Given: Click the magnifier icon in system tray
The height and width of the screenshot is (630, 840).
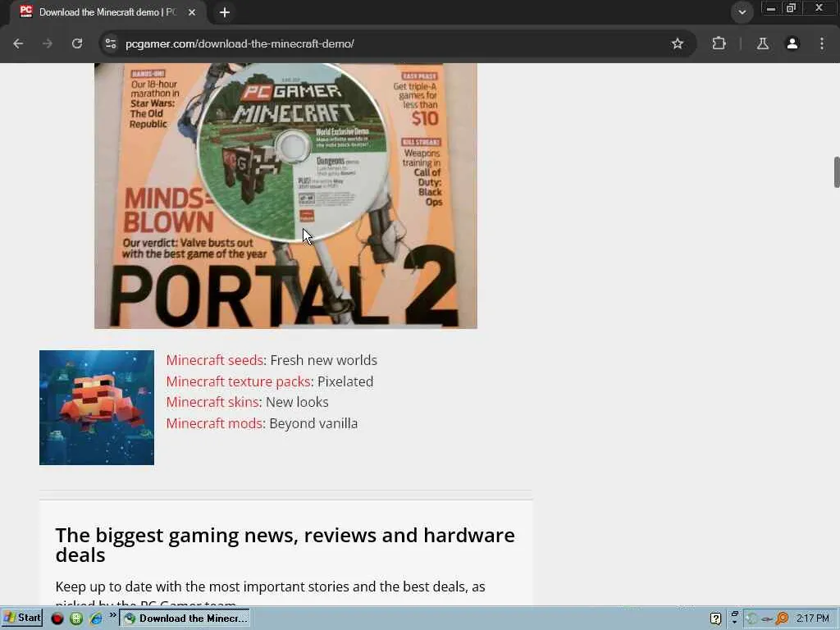Looking at the screenshot, I should [782, 619].
